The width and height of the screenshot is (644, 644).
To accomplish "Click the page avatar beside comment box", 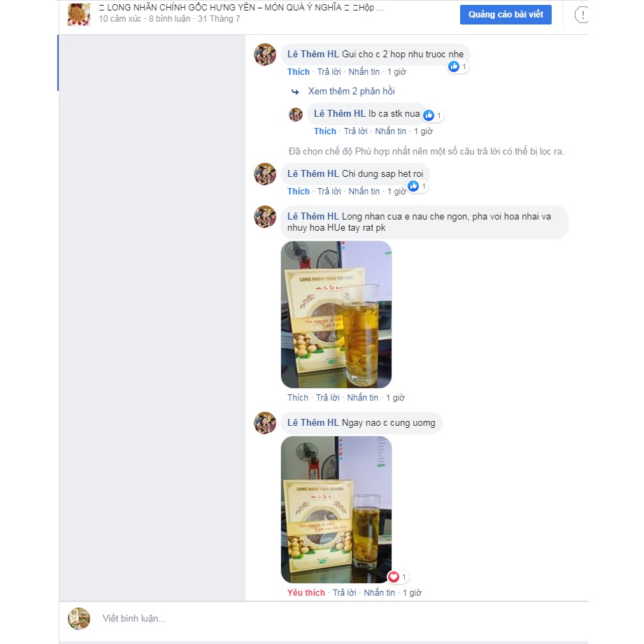I will (x=79, y=618).
